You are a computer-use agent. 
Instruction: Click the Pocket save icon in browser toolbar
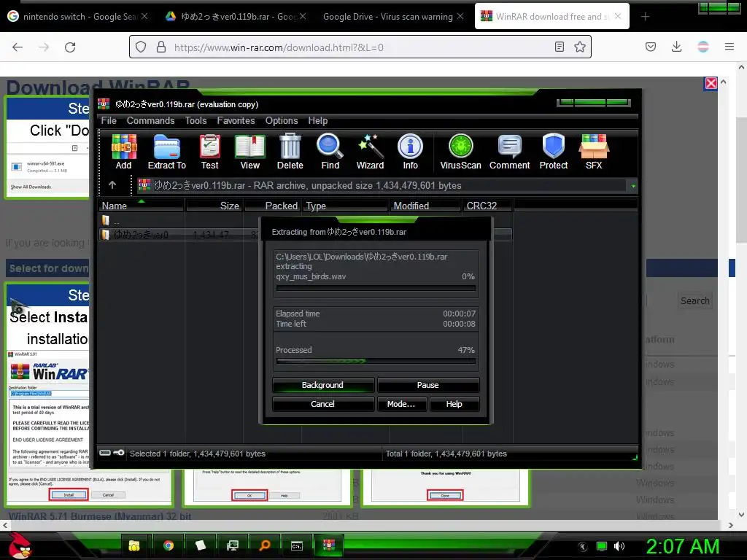(651, 47)
